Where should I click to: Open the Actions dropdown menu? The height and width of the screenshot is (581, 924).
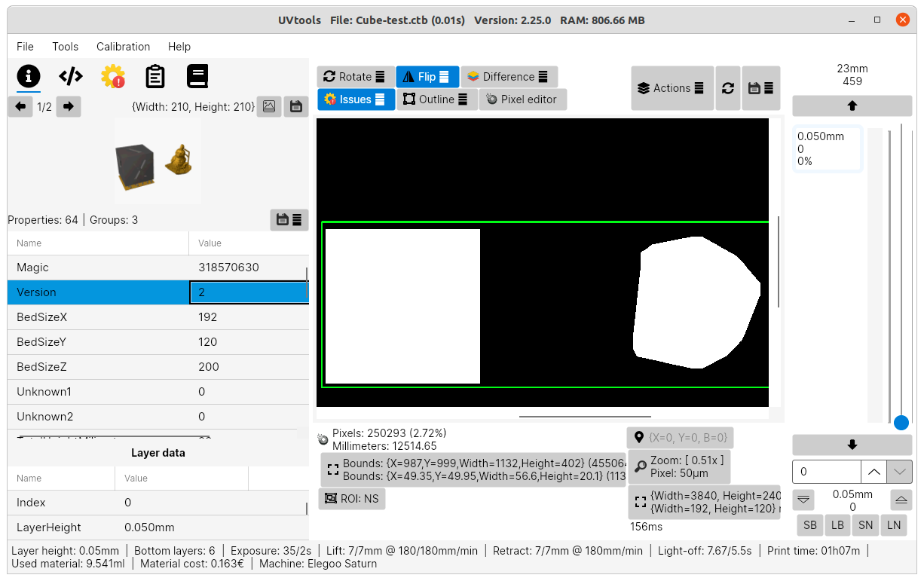click(x=672, y=88)
